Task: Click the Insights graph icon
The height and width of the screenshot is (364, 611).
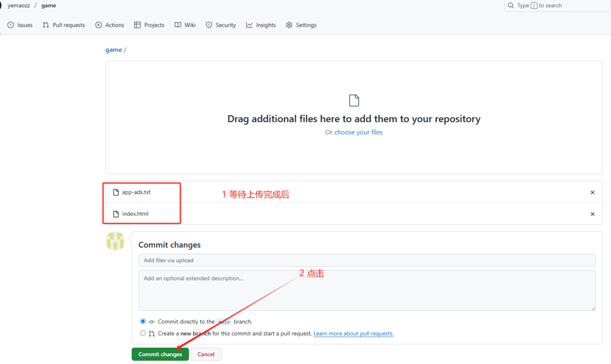Action: point(249,25)
